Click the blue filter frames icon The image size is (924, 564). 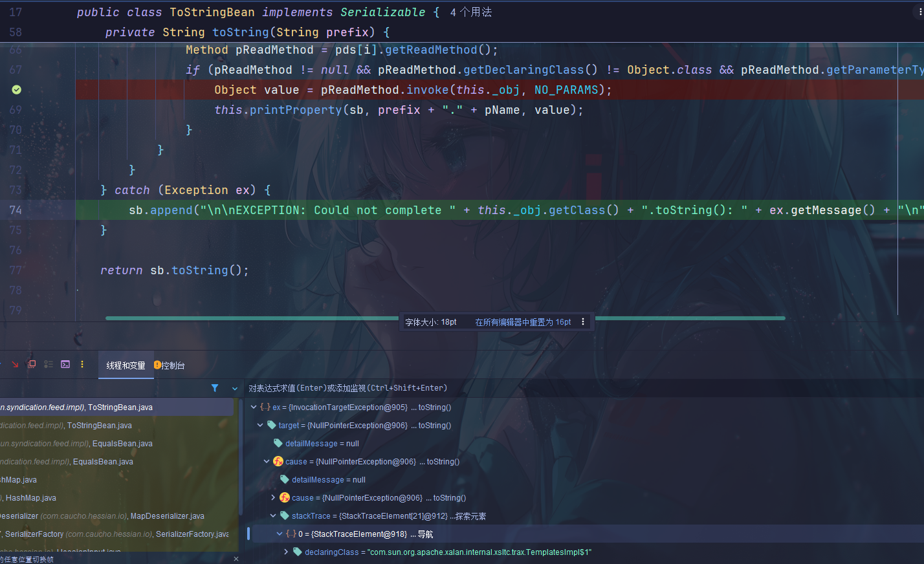coord(215,388)
